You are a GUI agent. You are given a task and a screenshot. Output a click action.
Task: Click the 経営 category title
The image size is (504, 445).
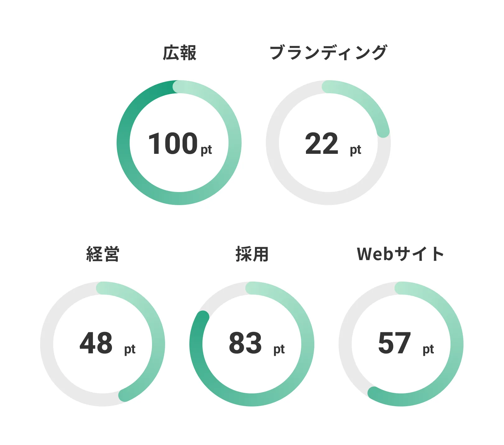pyautogui.click(x=103, y=254)
